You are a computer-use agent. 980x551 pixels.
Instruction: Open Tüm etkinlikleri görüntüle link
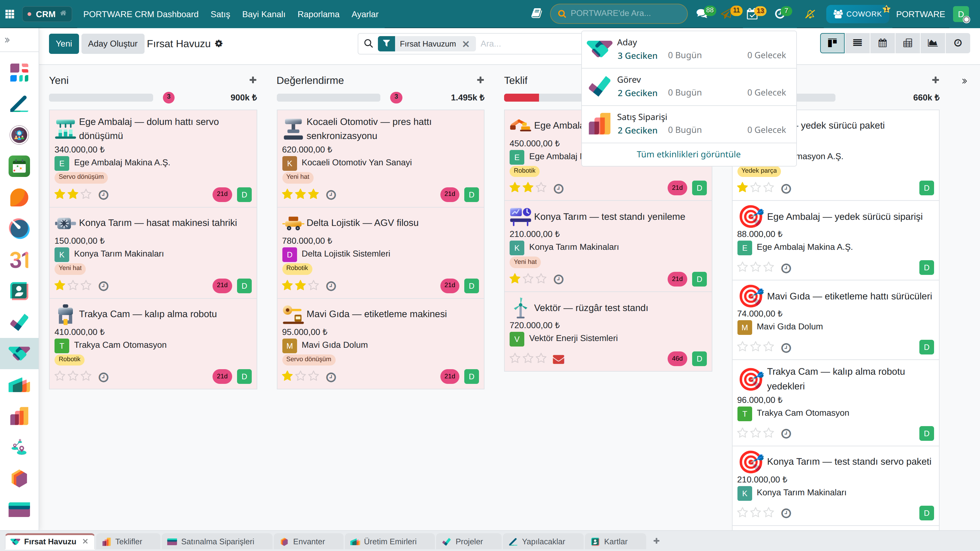[688, 154]
